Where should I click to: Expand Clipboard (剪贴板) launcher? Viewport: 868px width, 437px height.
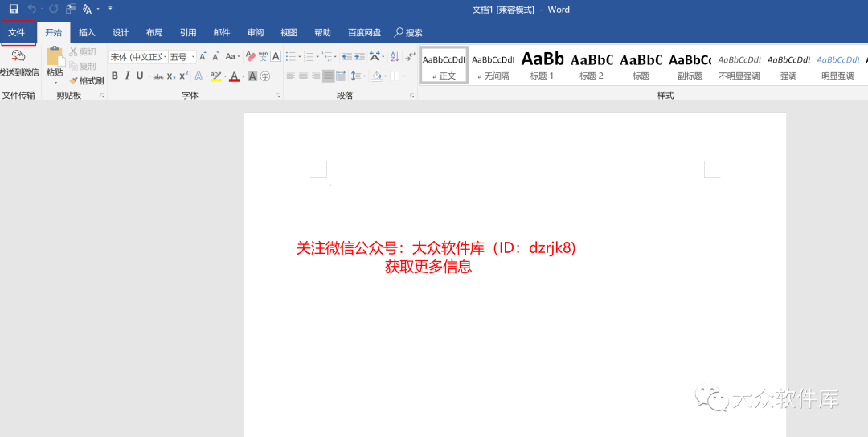point(102,96)
